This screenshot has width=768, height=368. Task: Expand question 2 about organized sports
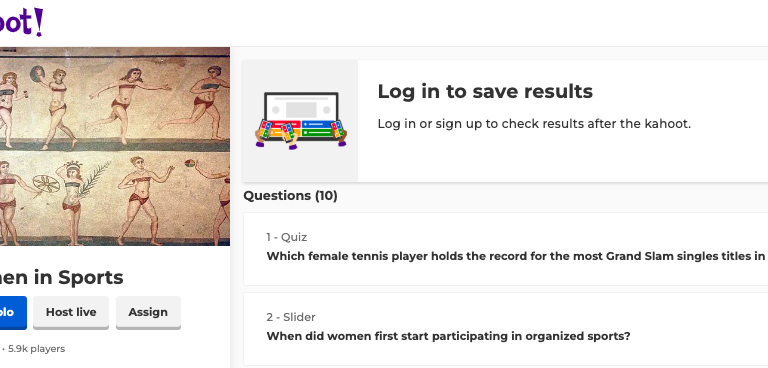tap(505, 329)
